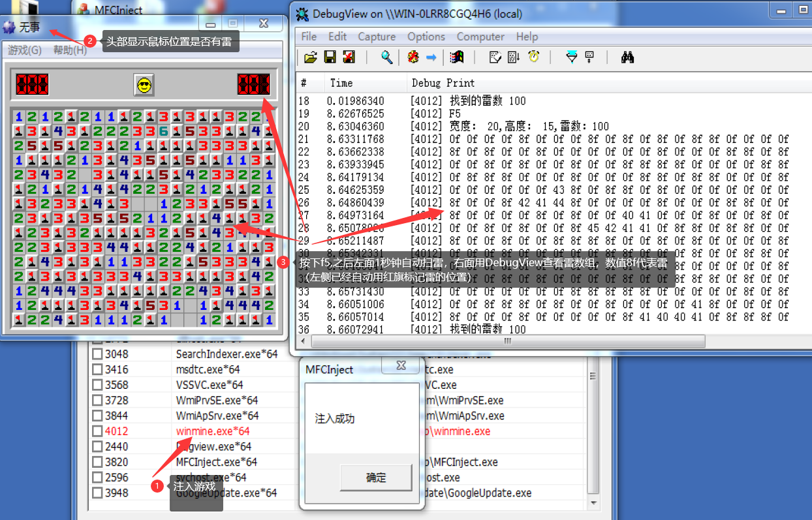Viewport: 812px width, 520px height.
Task: Open the 帮助(H) menu in Minesweeper
Action: (x=70, y=50)
